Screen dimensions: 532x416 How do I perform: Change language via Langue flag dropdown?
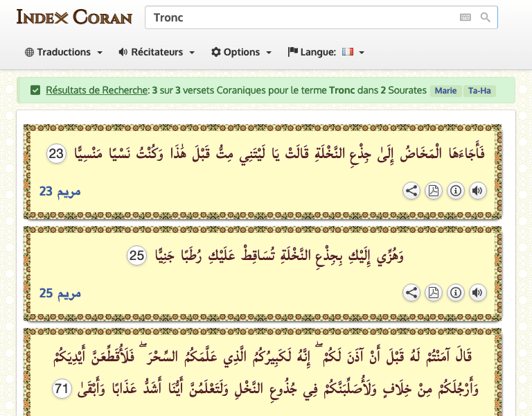pyautogui.click(x=326, y=52)
